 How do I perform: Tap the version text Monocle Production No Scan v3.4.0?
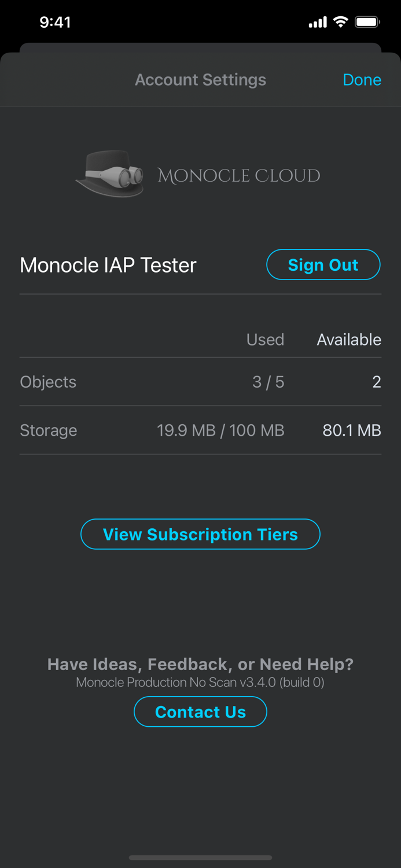point(200,682)
